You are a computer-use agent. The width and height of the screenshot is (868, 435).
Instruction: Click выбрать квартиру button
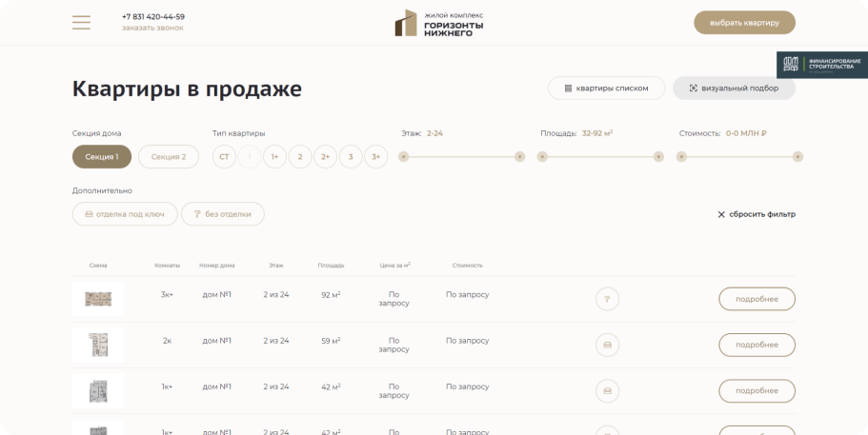pos(744,23)
